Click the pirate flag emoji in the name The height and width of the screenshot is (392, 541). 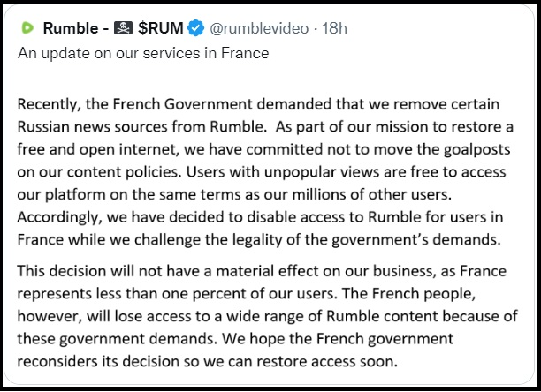click(119, 28)
